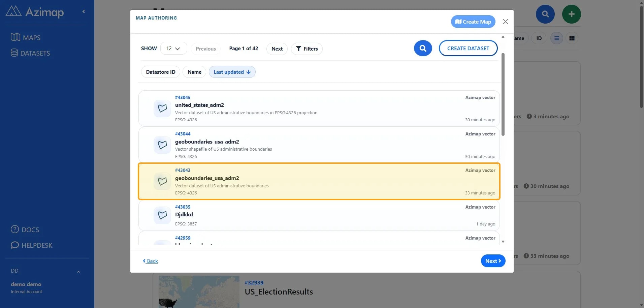This screenshot has height=308, width=644.
Task: Switch to grid view layout icon
Action: tap(572, 38)
